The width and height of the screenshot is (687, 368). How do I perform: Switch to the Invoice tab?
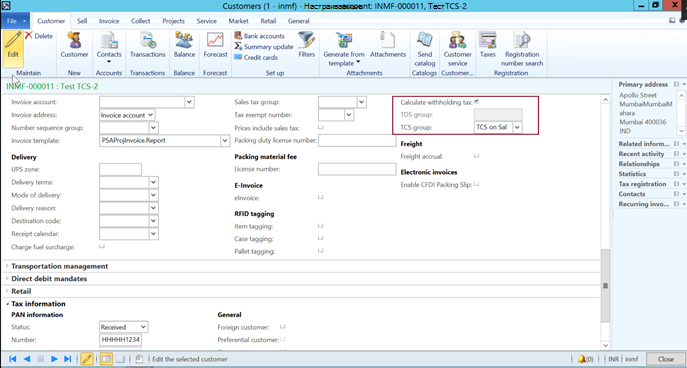click(x=109, y=21)
